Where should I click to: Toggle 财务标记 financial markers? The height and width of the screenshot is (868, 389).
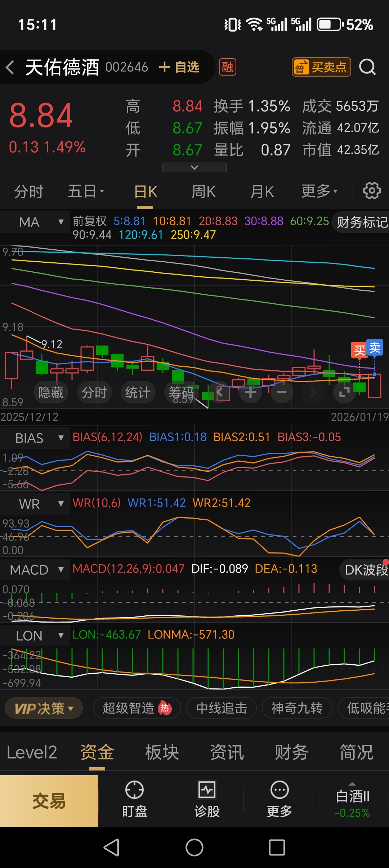(361, 222)
